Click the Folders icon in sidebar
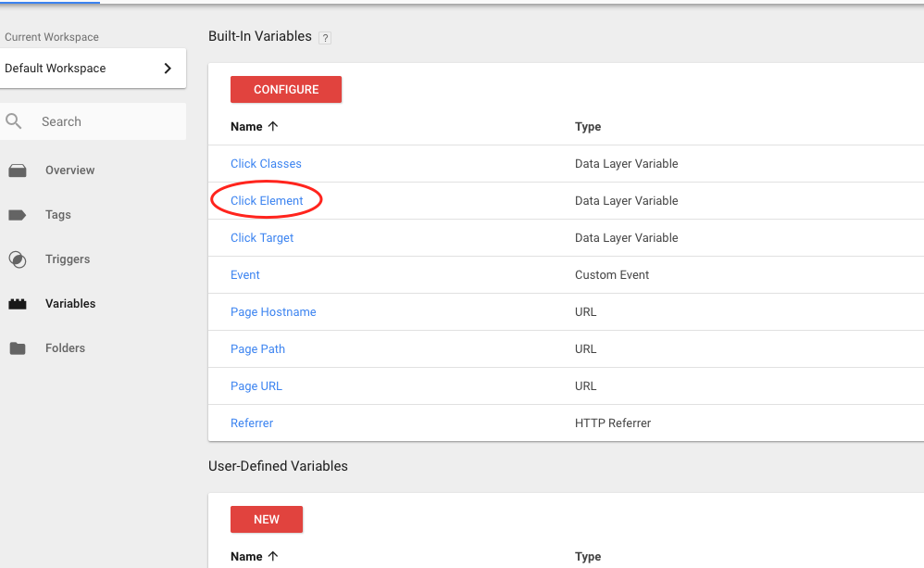The height and width of the screenshot is (568, 924). click(18, 348)
